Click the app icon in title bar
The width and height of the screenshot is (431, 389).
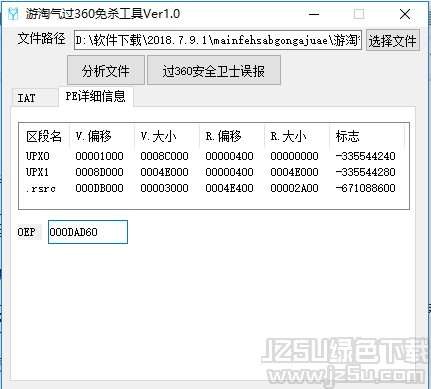point(13,14)
